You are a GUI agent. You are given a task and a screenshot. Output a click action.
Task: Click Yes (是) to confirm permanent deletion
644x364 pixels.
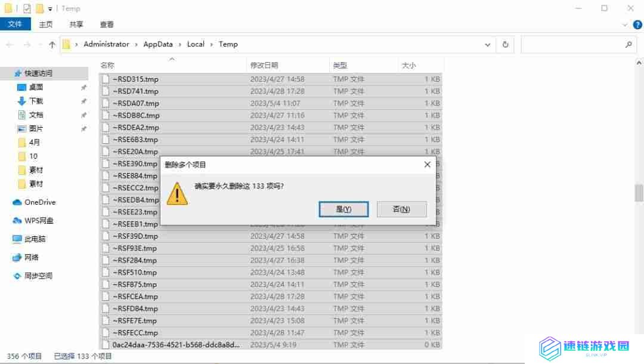pyautogui.click(x=343, y=209)
